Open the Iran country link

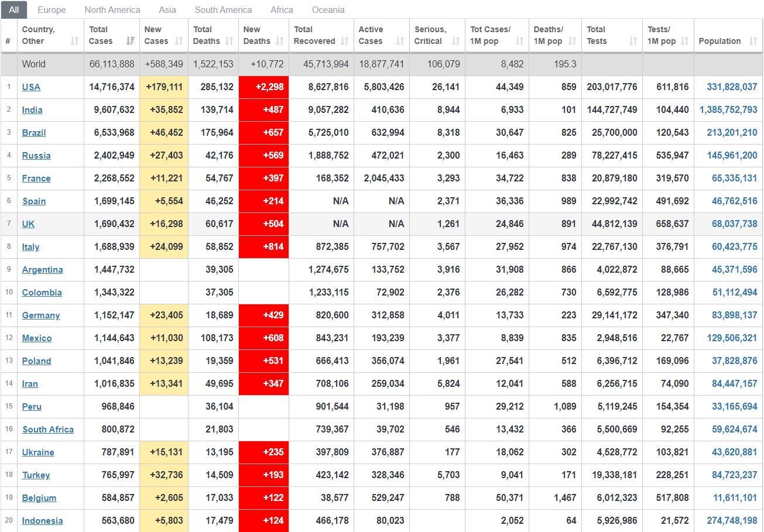click(x=30, y=384)
